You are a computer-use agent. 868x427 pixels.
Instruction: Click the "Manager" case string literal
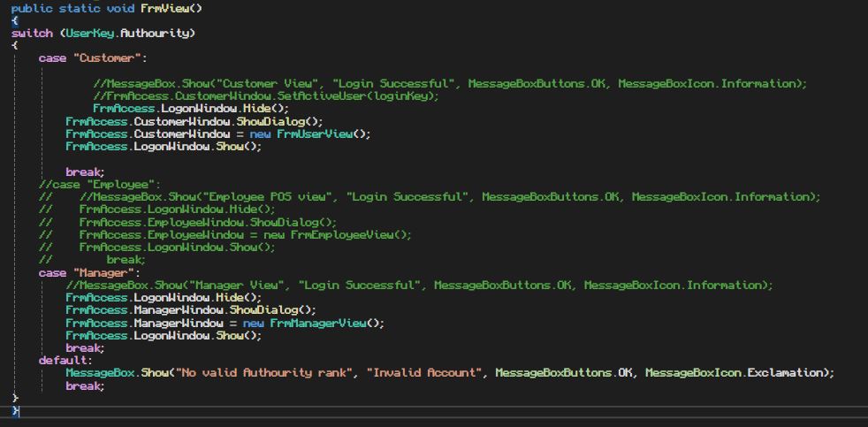[103, 273]
